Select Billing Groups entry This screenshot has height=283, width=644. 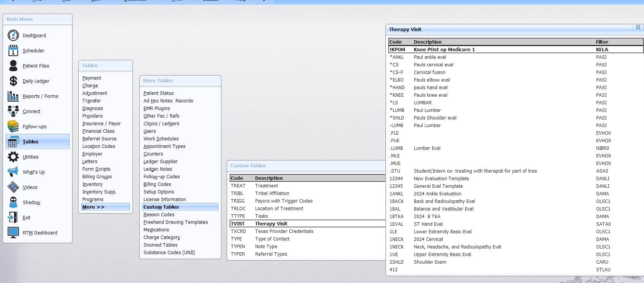pyautogui.click(x=97, y=176)
